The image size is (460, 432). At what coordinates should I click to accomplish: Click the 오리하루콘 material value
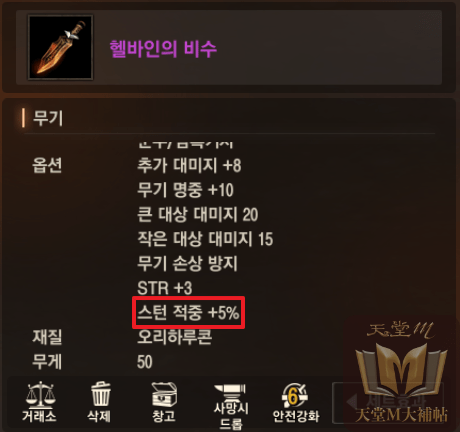(x=175, y=337)
